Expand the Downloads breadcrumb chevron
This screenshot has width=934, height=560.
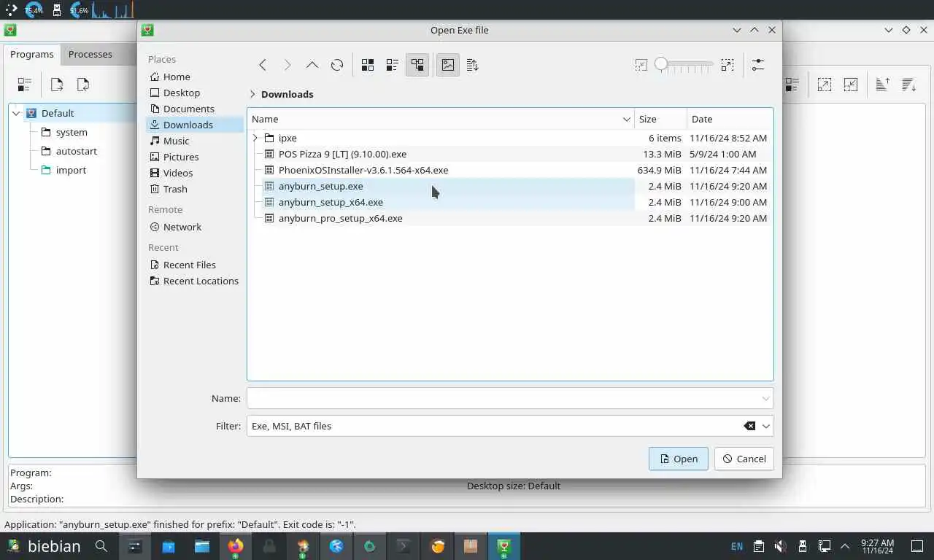click(x=252, y=94)
